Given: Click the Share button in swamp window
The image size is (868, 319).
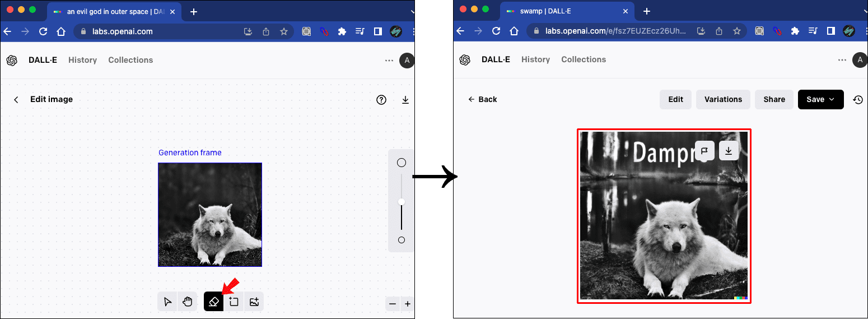Looking at the screenshot, I should coord(774,99).
